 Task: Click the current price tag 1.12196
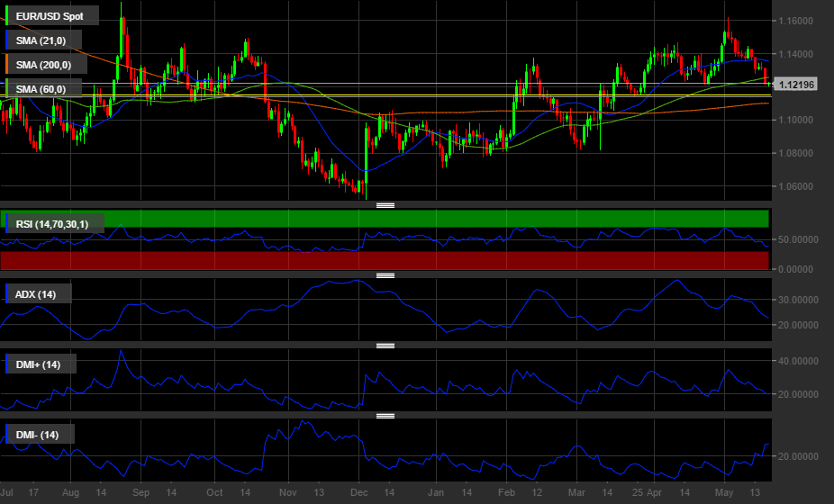(x=796, y=85)
